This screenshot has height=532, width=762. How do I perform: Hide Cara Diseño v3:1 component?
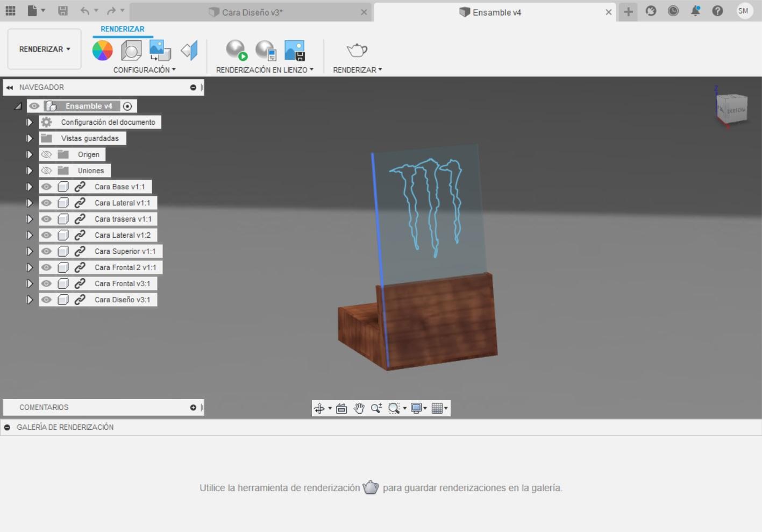click(x=47, y=300)
